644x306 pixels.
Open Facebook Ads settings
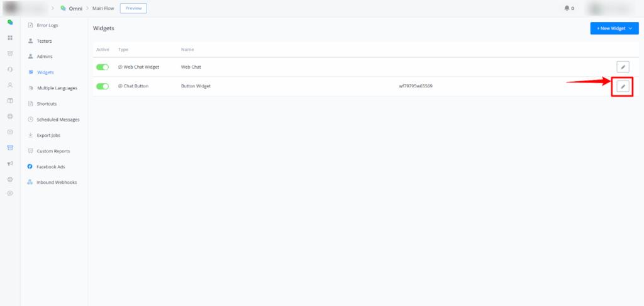pos(50,167)
